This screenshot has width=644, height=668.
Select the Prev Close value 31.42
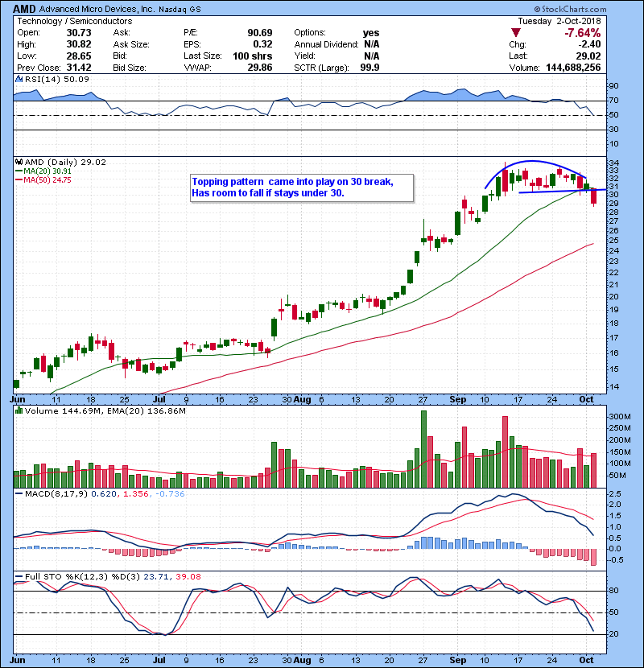pyautogui.click(x=79, y=68)
